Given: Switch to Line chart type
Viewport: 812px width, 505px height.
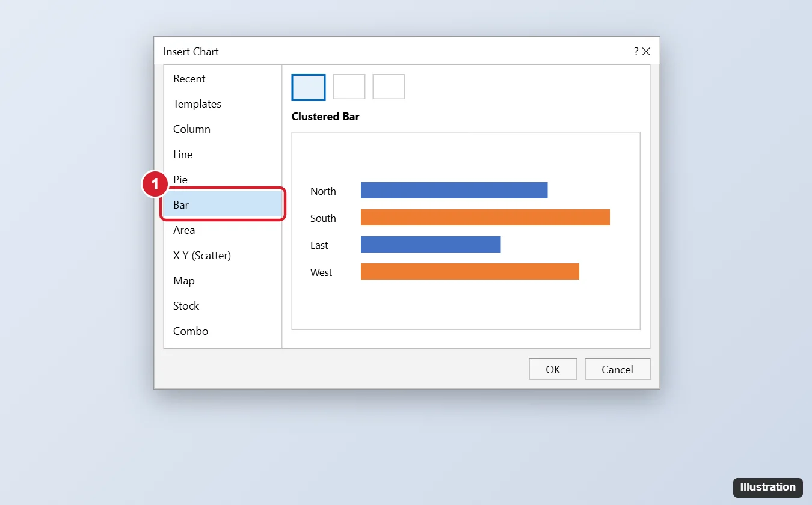Looking at the screenshot, I should (x=223, y=155).
